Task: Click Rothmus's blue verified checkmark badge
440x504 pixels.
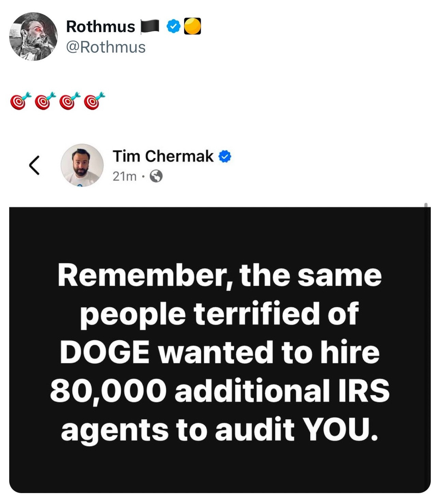Action: coord(174,27)
